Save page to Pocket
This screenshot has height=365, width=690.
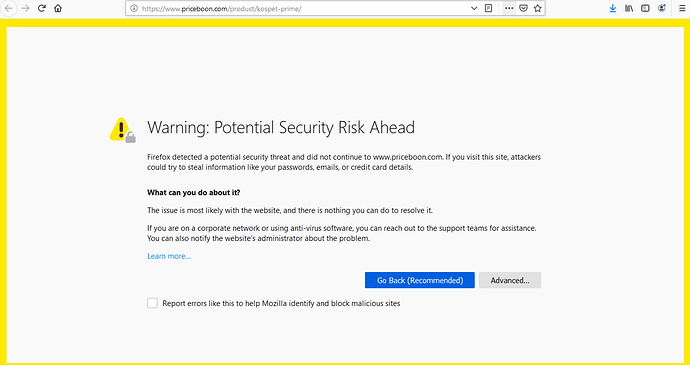click(x=523, y=8)
